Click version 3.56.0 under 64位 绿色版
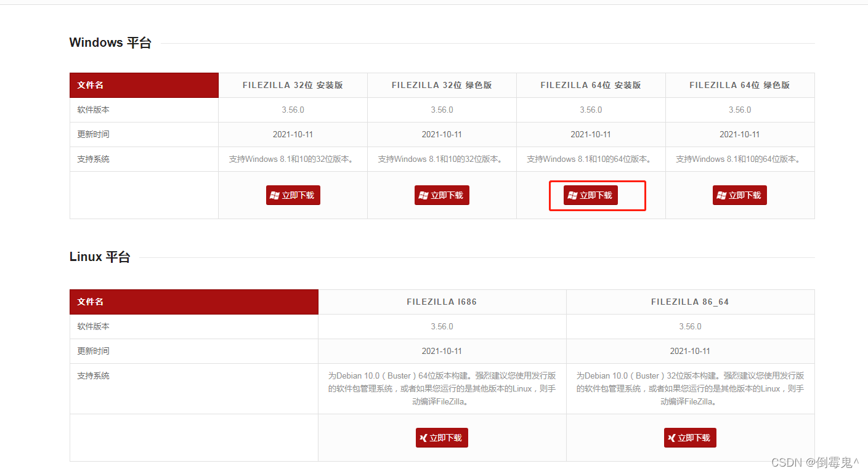The image size is (868, 474). (x=740, y=110)
